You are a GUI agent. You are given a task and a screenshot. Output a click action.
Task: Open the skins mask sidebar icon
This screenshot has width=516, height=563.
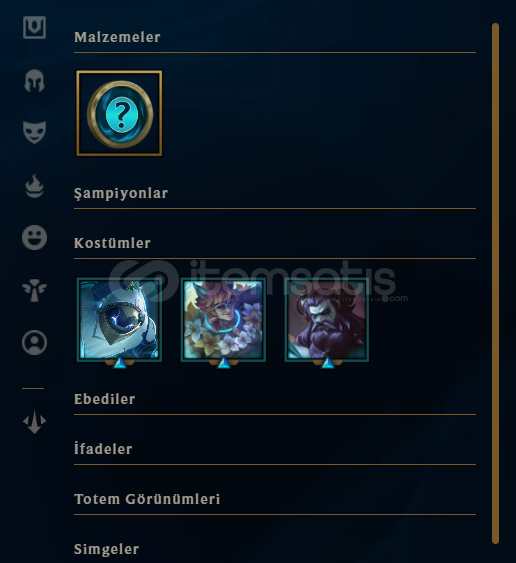point(34,132)
